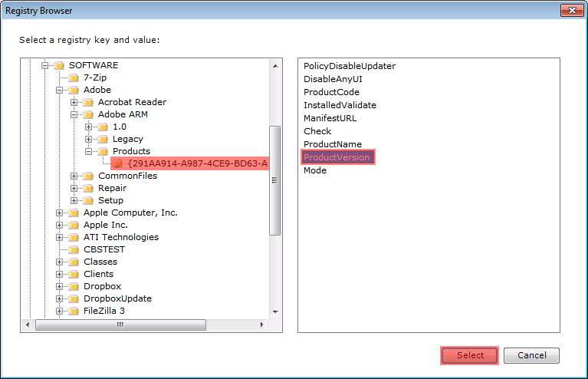588x379 pixels.
Task: Click the Cancel button
Action: (531, 355)
